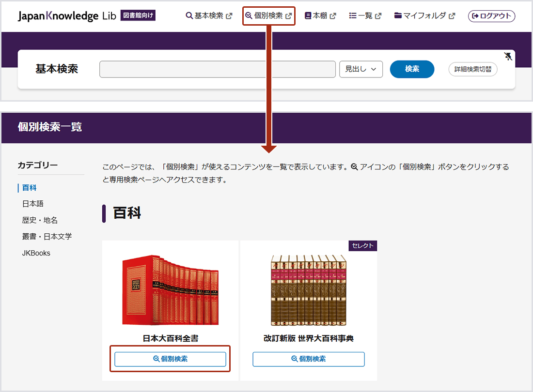The height and width of the screenshot is (392, 533).
Task: Click the 詳細検索切替 button
Action: [x=473, y=69]
